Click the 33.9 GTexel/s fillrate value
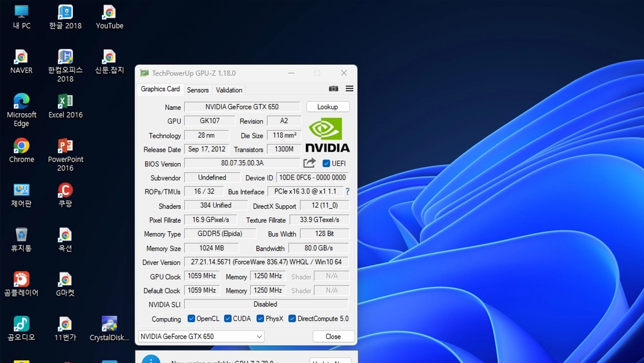Screen dimensions: 644x363 click(x=319, y=220)
